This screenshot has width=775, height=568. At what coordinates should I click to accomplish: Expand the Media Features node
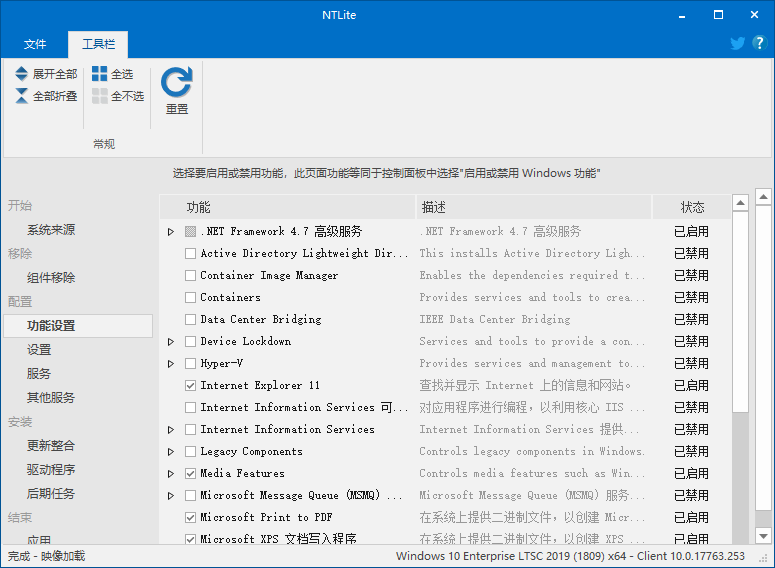point(171,474)
